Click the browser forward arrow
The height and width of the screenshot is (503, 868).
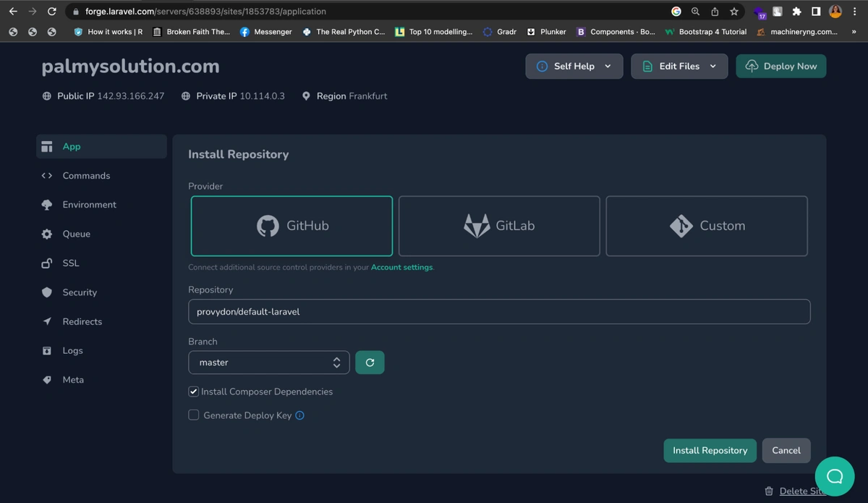[x=32, y=12]
